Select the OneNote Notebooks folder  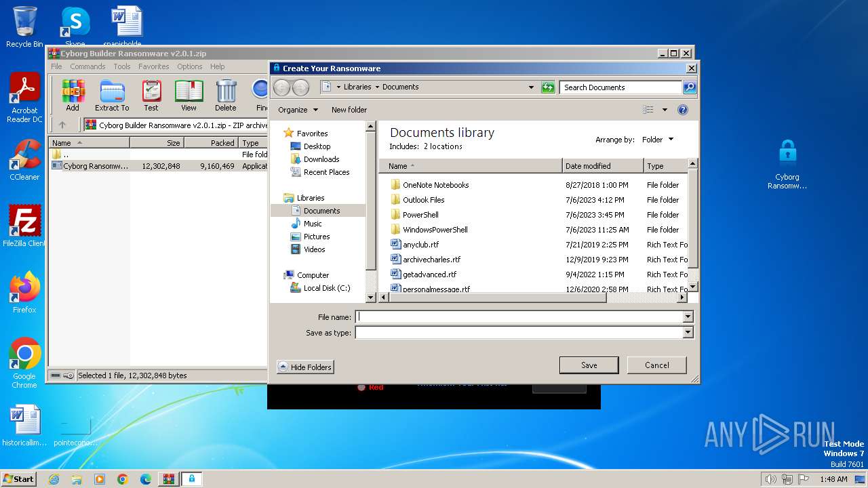435,185
